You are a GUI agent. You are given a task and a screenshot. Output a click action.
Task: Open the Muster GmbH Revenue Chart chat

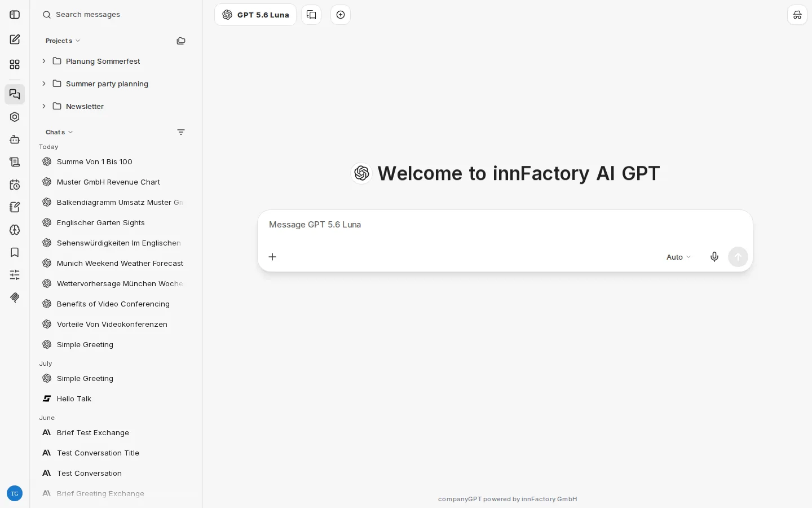click(x=114, y=182)
